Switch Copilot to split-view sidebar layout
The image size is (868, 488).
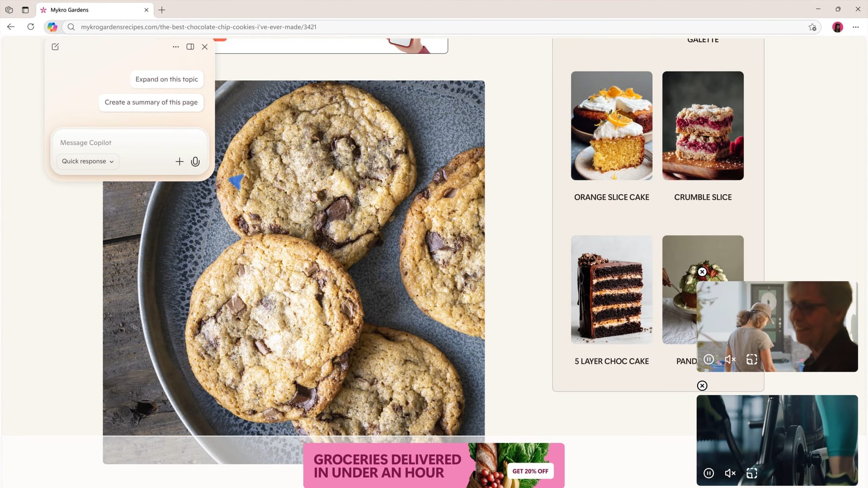(x=190, y=47)
